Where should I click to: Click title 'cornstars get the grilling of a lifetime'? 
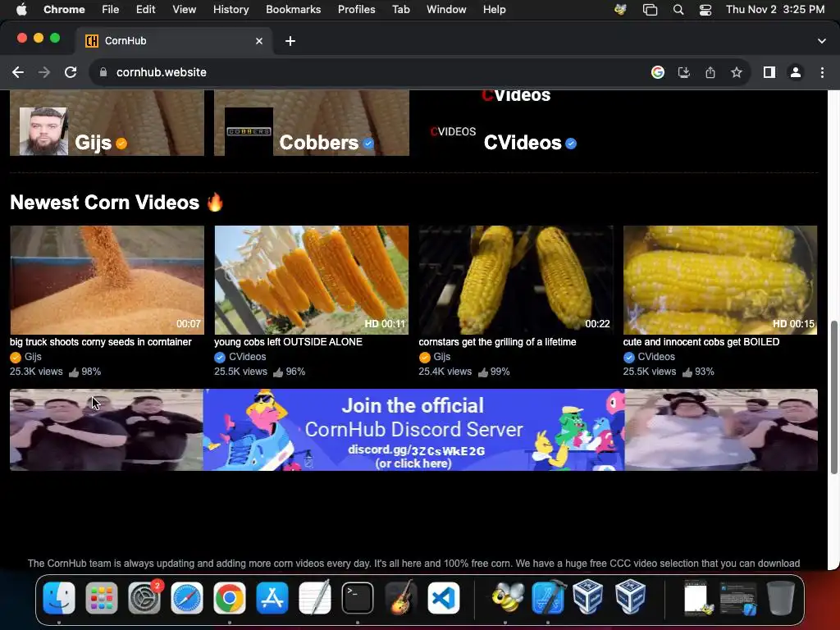click(x=497, y=342)
